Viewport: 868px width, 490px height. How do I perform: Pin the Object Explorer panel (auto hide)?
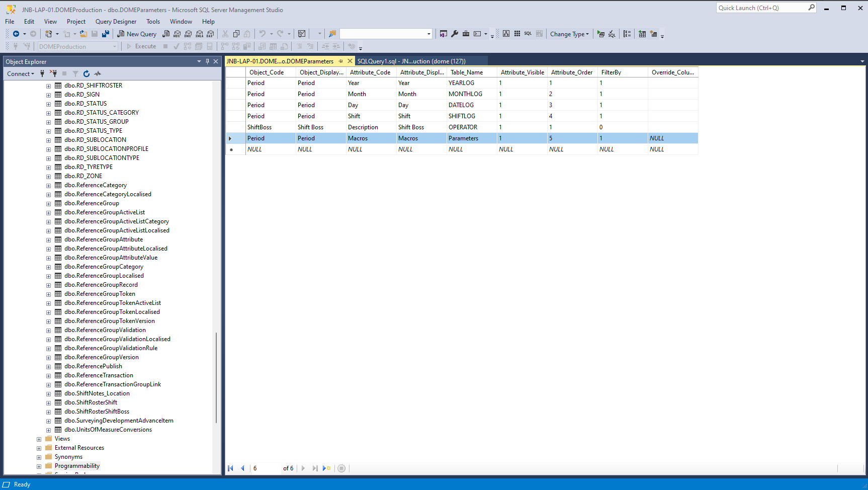(207, 61)
